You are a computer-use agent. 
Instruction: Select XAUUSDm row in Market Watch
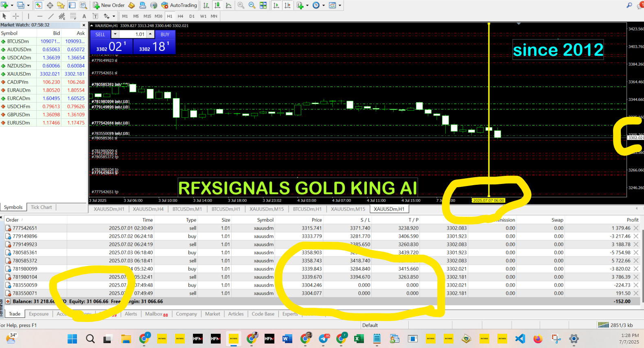click(x=44, y=74)
